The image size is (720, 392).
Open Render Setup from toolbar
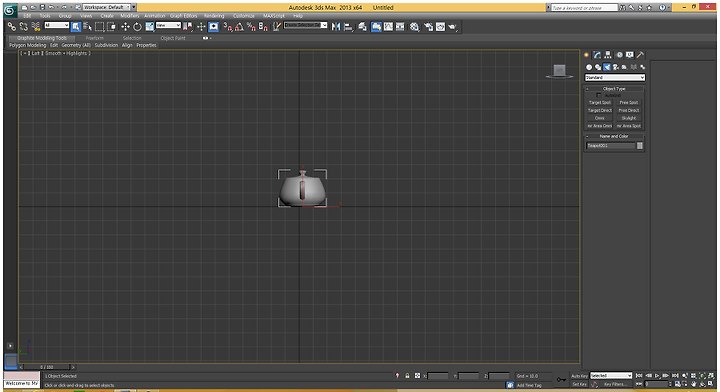[x=428, y=27]
